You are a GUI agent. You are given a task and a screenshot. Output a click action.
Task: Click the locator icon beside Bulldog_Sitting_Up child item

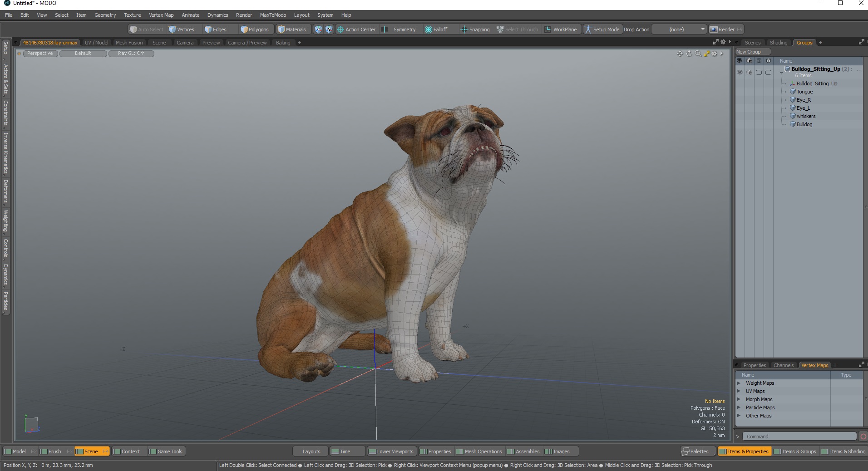click(793, 83)
